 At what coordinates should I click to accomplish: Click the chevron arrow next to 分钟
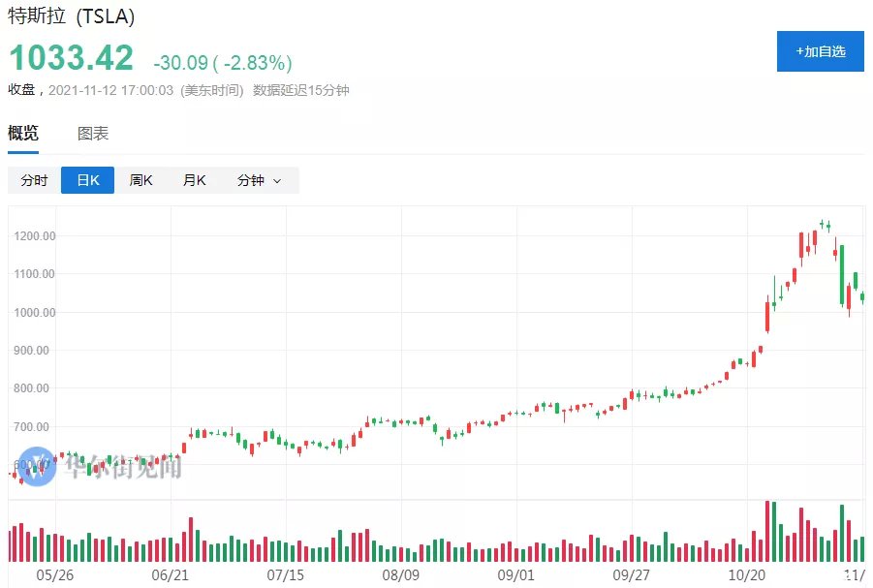[277, 181]
